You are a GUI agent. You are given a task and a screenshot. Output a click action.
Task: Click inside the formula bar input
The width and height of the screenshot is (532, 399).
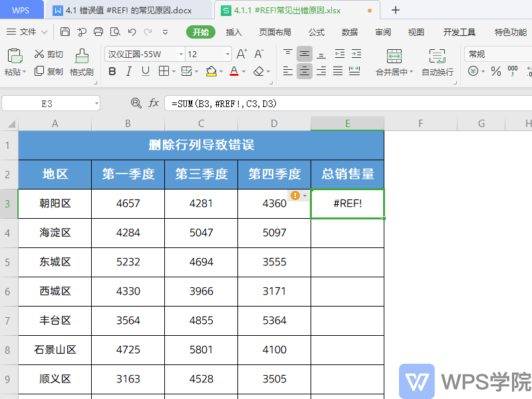pyautogui.click(x=348, y=104)
